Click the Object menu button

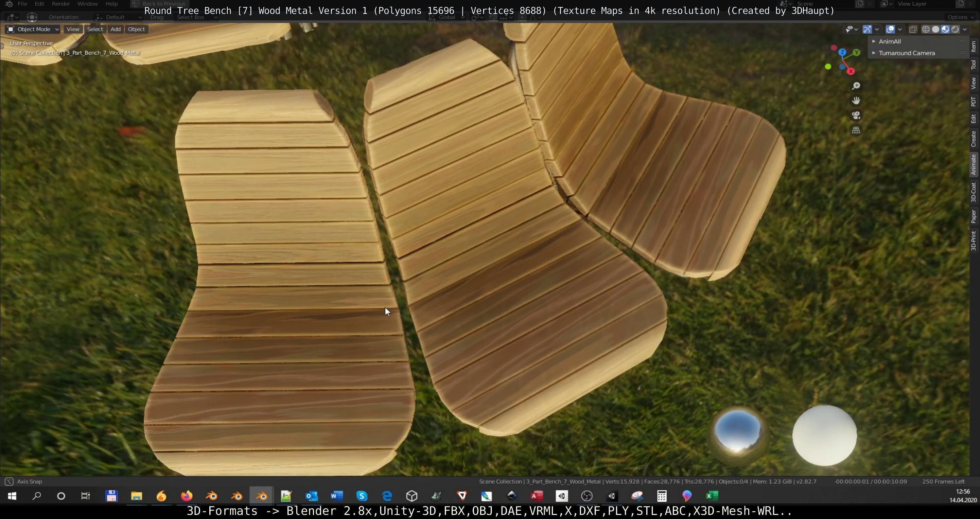coord(136,29)
